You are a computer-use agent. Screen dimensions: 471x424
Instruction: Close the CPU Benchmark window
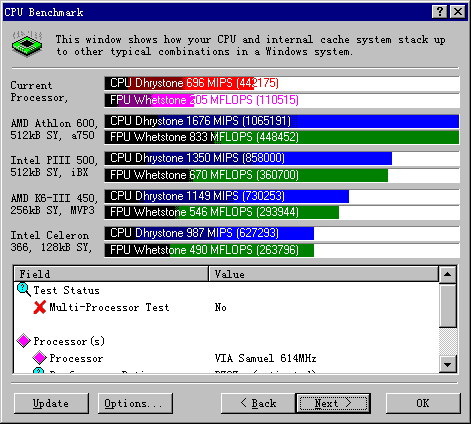(x=458, y=12)
